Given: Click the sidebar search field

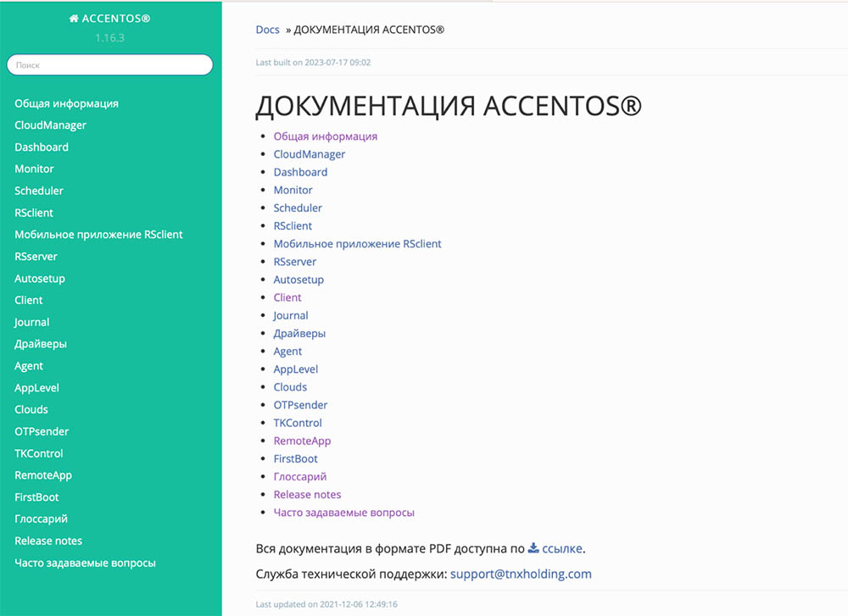Looking at the screenshot, I should tap(109, 64).
